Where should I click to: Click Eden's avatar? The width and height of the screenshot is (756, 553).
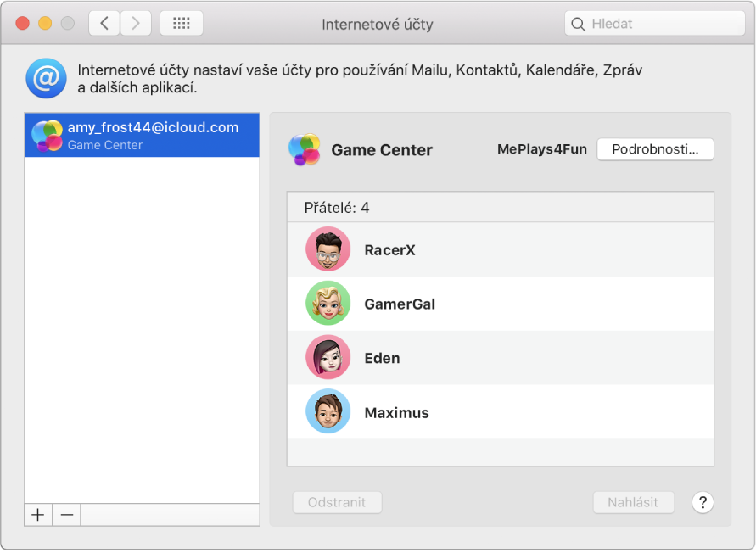point(328,357)
